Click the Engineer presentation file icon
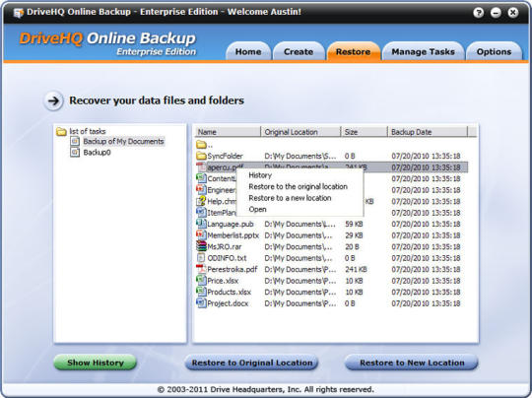 201,190
